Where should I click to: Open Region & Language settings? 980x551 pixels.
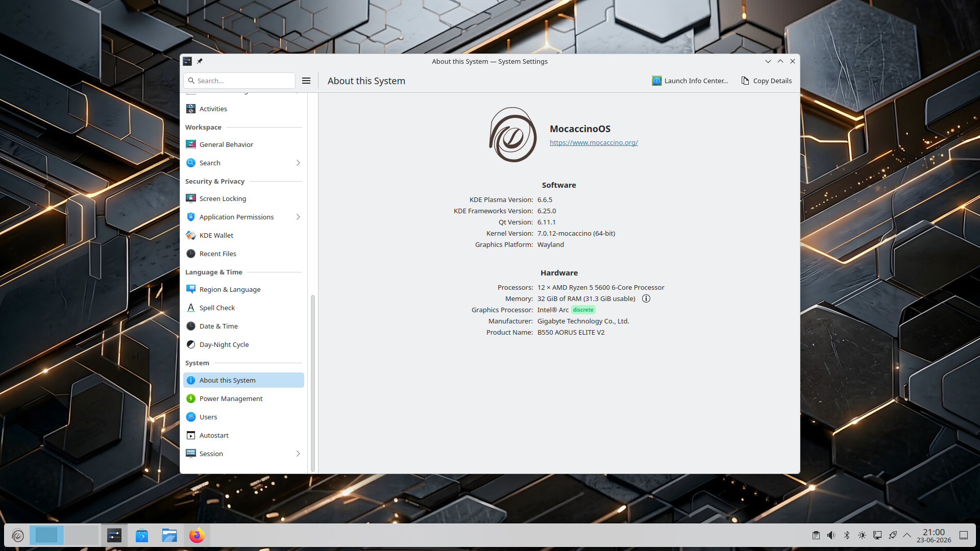point(243,289)
